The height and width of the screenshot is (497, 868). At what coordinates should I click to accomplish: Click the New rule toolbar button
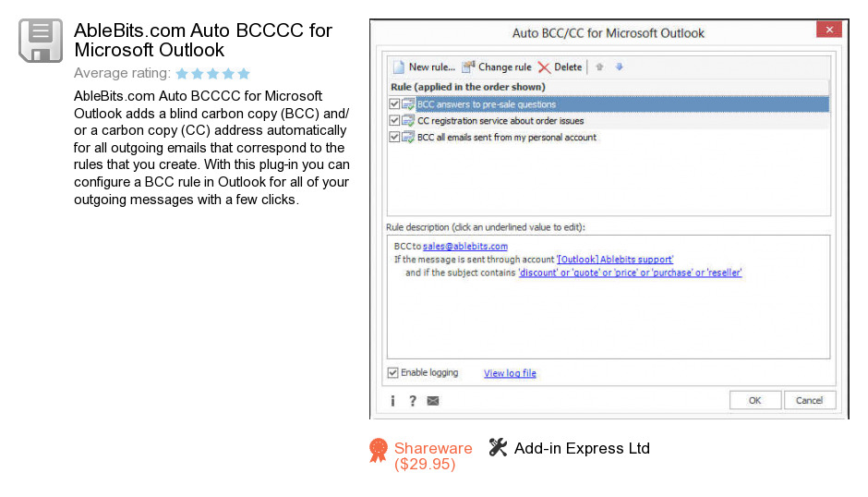pos(424,67)
